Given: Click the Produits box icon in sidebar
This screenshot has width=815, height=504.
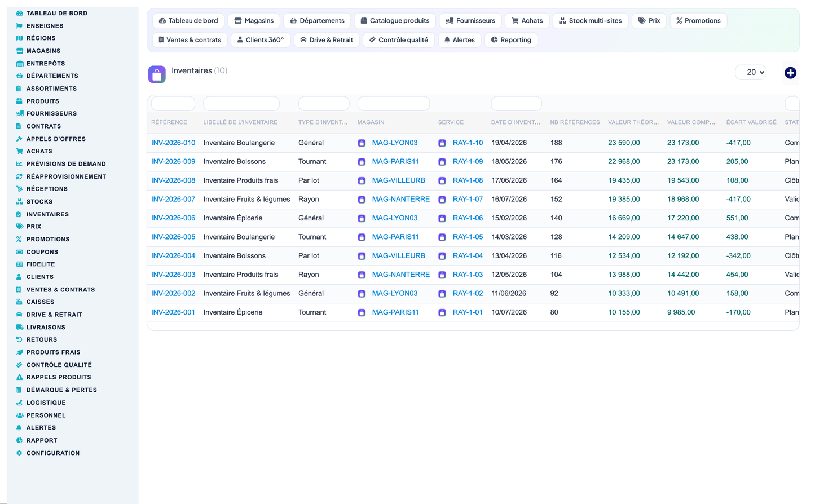Looking at the screenshot, I should [x=20, y=101].
